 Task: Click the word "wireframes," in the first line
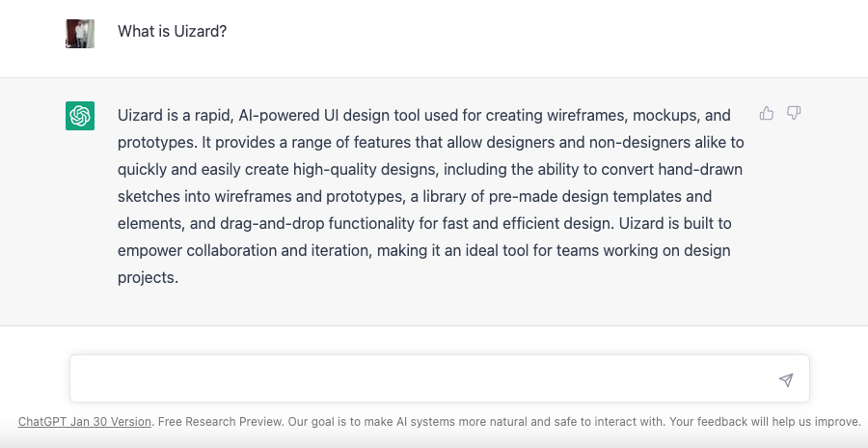coord(587,115)
